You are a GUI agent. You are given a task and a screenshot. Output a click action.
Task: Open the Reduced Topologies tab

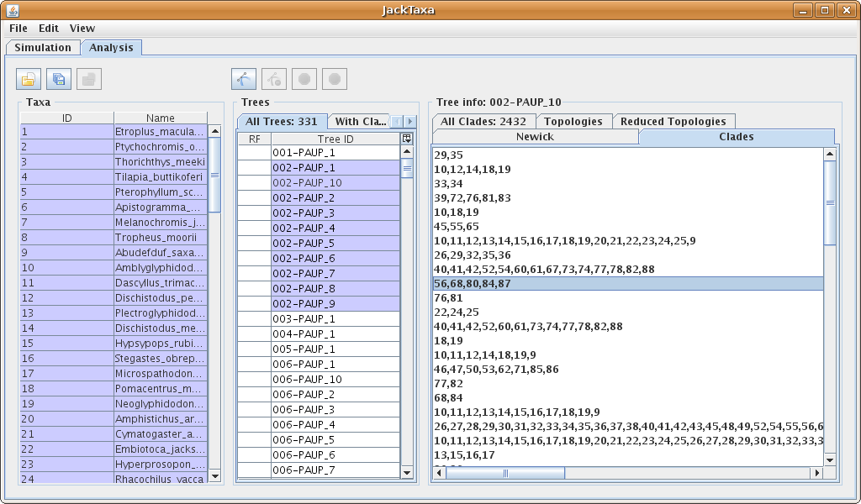(x=673, y=121)
